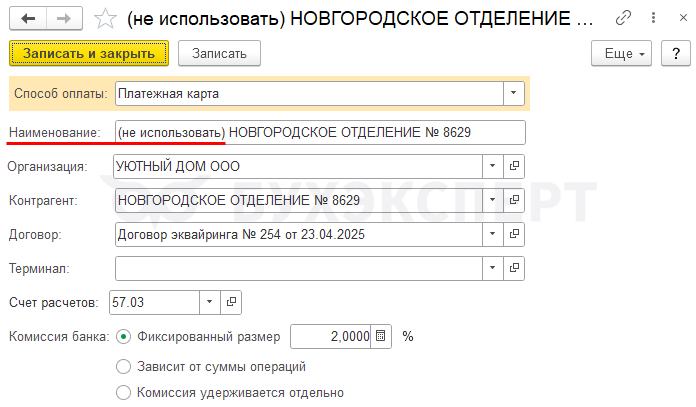Select Фиксированный размер commission option
696x407 pixels.
click(123, 337)
